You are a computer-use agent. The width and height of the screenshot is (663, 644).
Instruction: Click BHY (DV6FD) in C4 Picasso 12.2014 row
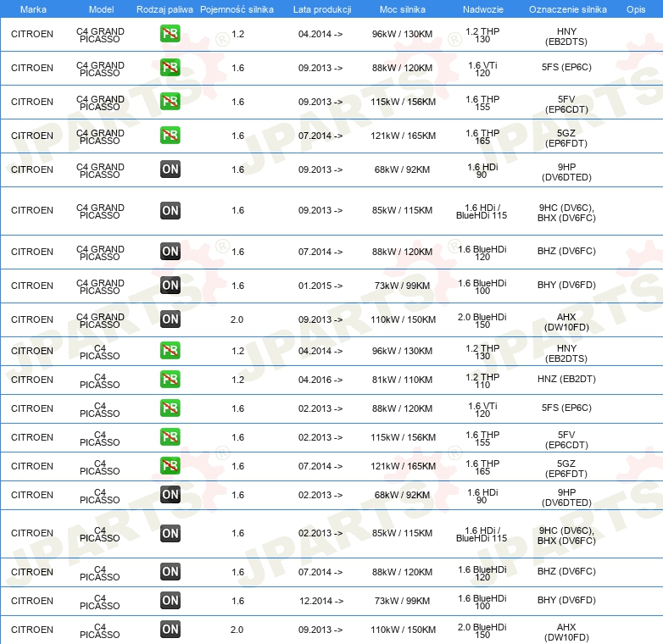[x=566, y=600]
